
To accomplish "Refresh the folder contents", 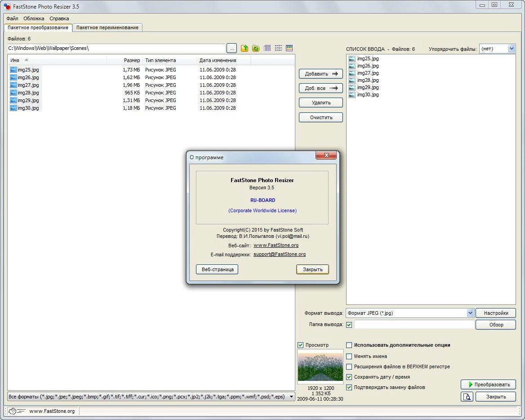I will (x=256, y=48).
